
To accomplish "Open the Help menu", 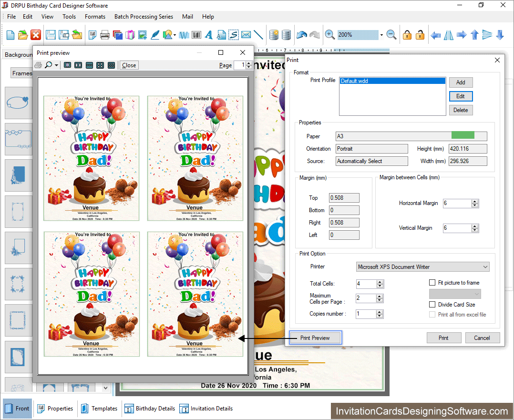I will [x=208, y=17].
